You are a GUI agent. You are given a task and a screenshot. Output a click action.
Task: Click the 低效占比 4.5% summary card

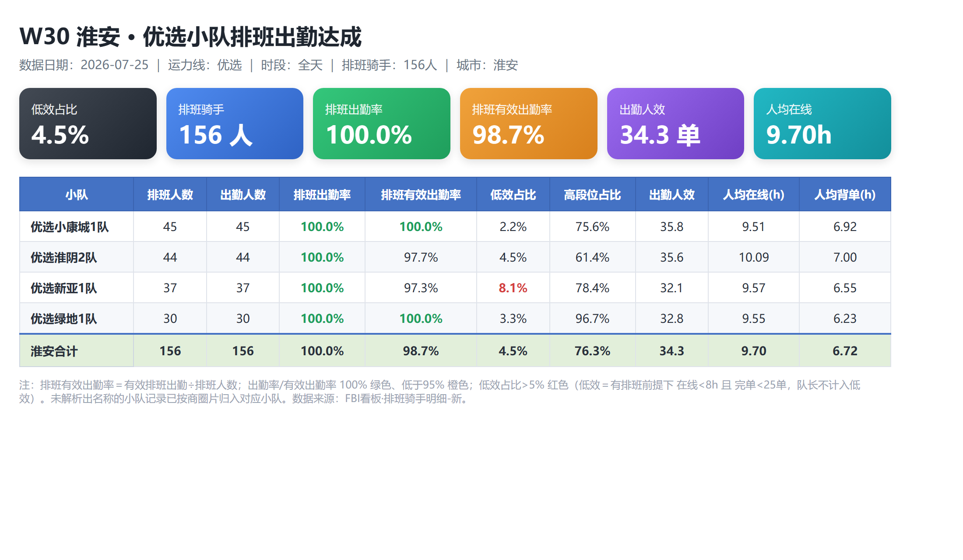click(88, 123)
